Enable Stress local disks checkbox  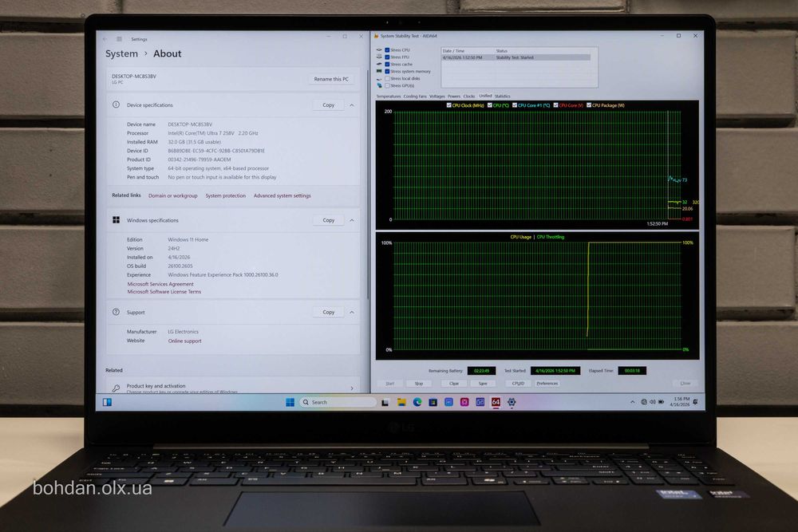[x=387, y=78]
